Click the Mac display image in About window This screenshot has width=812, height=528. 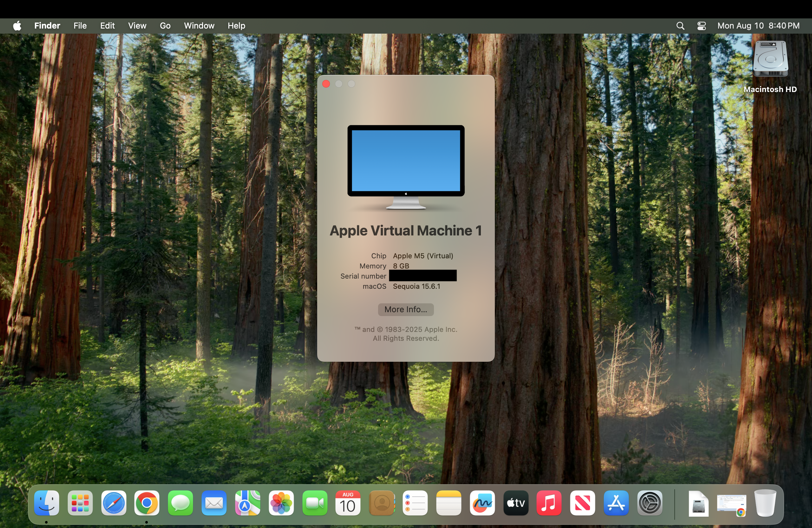click(406, 167)
